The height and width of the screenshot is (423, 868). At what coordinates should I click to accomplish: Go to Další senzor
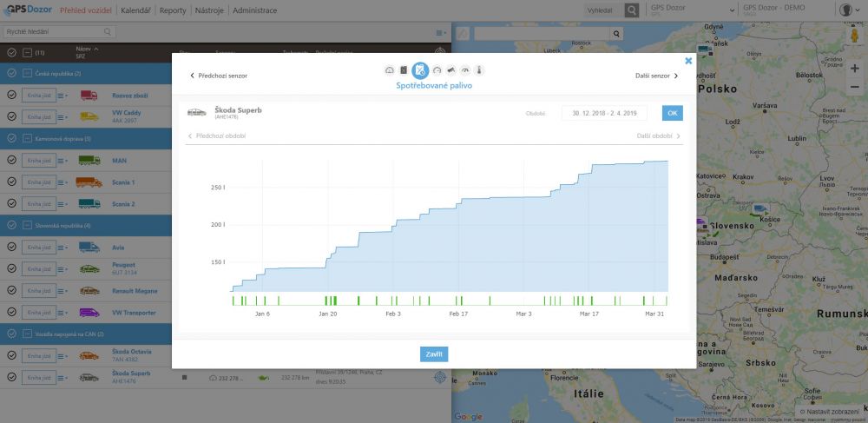656,76
